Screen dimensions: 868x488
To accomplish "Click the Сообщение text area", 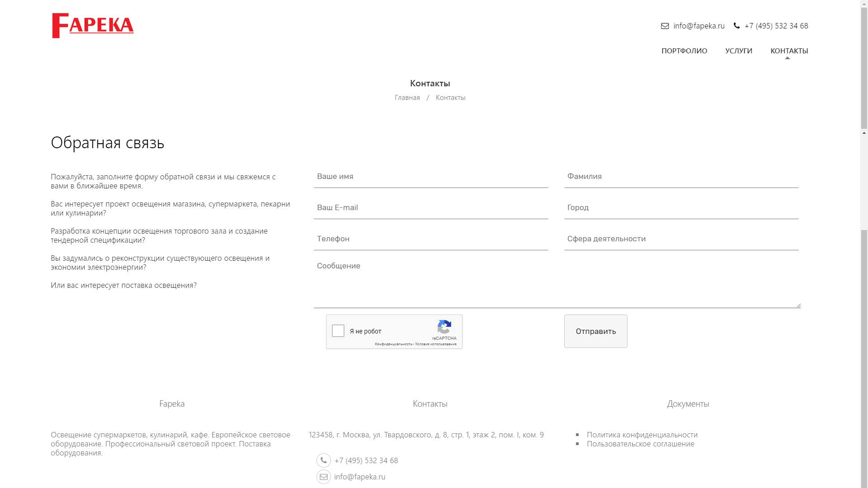I will tap(557, 282).
